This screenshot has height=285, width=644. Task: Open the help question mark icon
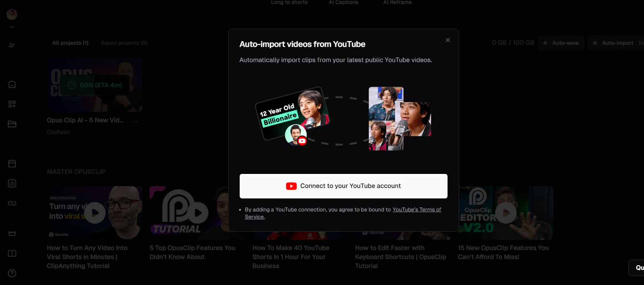[x=12, y=273]
